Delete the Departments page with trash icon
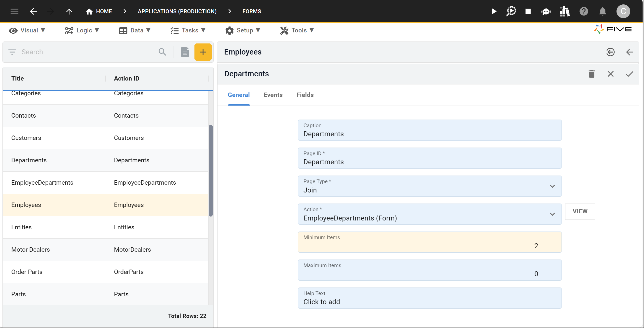Image resolution: width=644 pixels, height=328 pixels. [591, 74]
